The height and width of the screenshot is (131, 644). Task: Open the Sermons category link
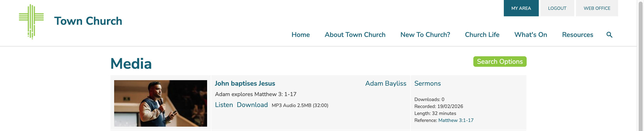427,83
